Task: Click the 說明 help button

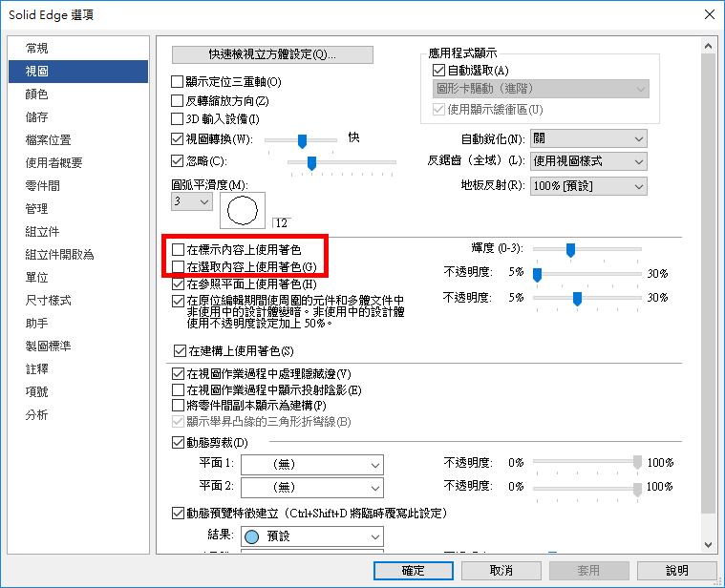Action: point(677,571)
